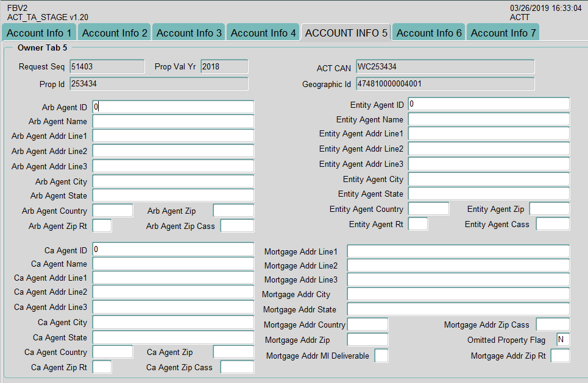This screenshot has height=383, width=588.
Task: Open the Account Info 6 tab
Action: [429, 33]
